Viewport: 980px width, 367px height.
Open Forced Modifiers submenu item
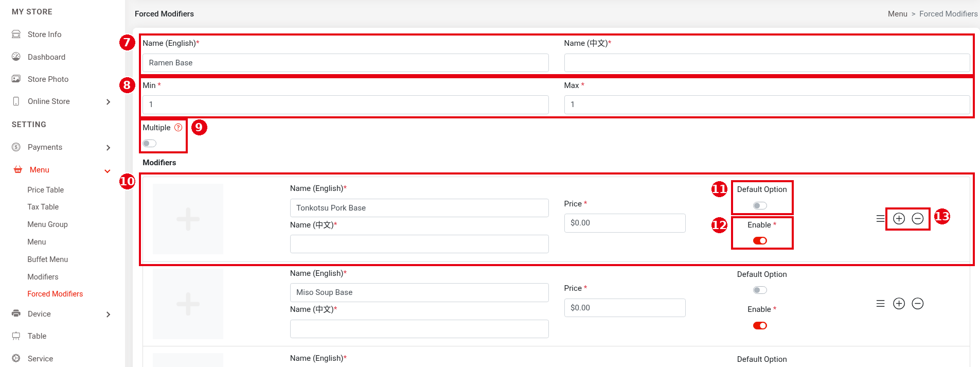point(55,294)
